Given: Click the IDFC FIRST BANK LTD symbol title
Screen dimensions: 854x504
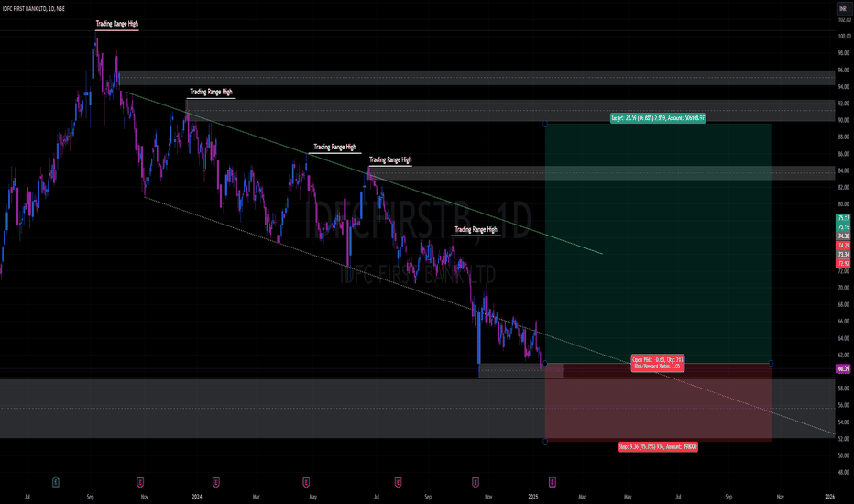Looking at the screenshot, I should [x=33, y=9].
